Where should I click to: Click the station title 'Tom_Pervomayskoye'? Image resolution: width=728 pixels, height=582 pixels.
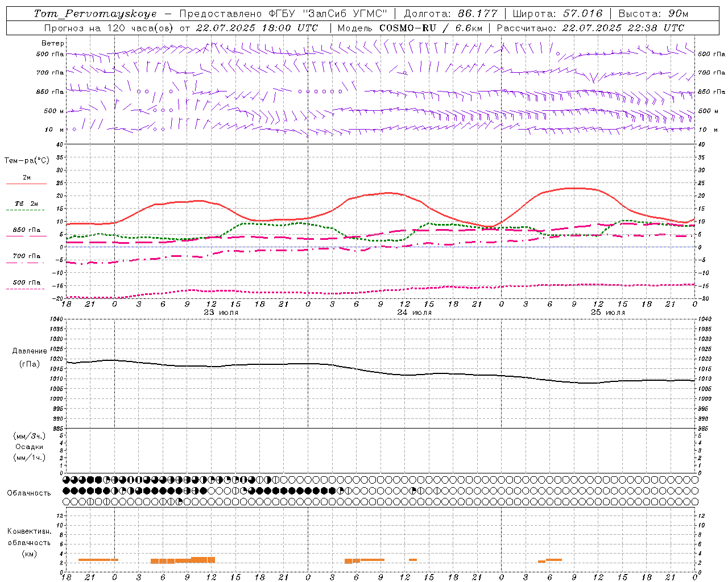(x=96, y=14)
